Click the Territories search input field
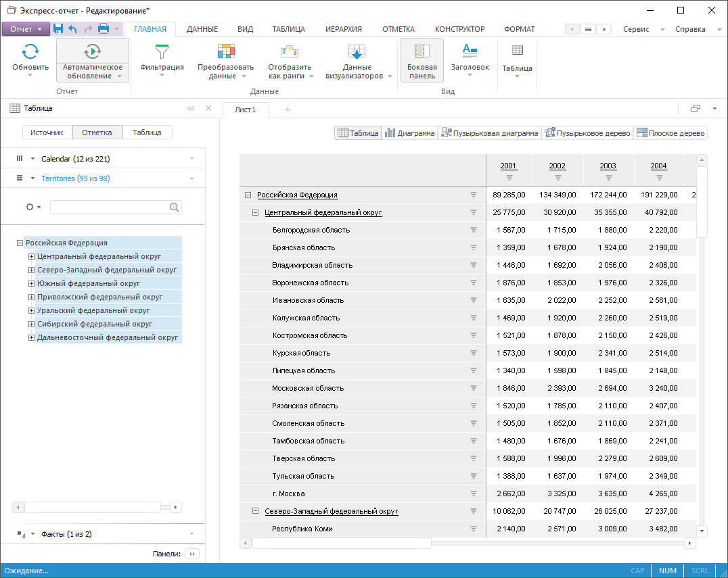Viewport: 728px width, 578px height. pyautogui.click(x=110, y=208)
